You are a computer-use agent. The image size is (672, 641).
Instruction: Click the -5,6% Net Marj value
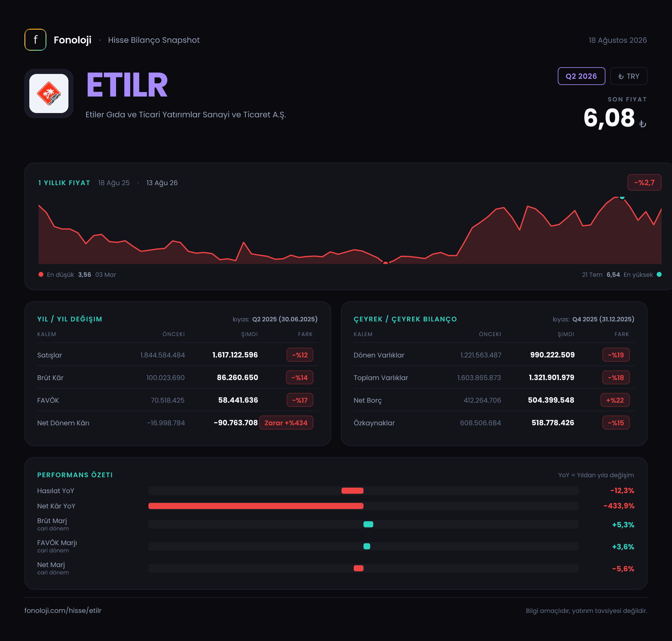[x=623, y=569]
